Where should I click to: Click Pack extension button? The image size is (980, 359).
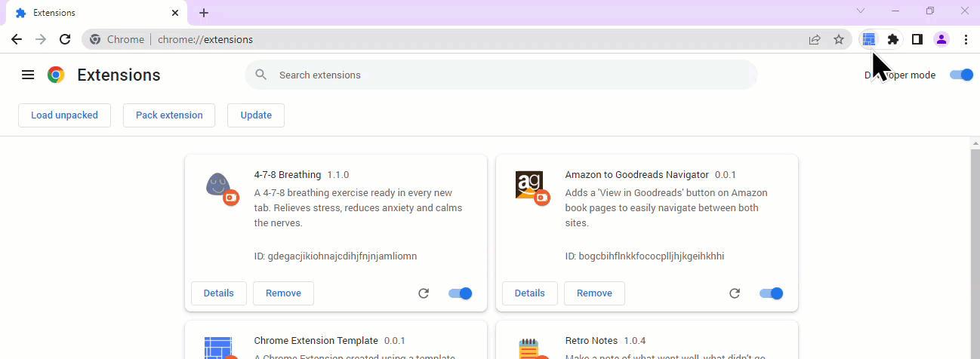[169, 115]
